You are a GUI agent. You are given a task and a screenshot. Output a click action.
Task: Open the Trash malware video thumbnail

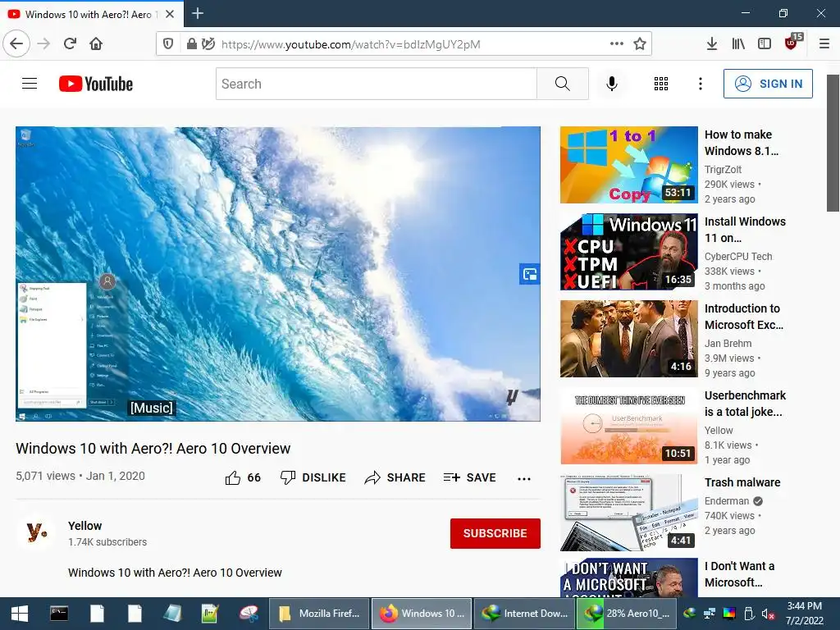click(629, 513)
